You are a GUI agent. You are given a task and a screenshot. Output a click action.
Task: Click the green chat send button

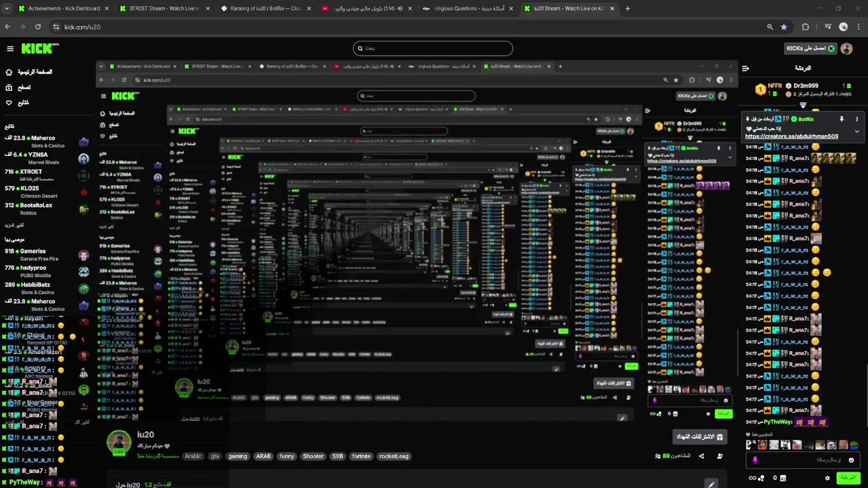(848, 478)
